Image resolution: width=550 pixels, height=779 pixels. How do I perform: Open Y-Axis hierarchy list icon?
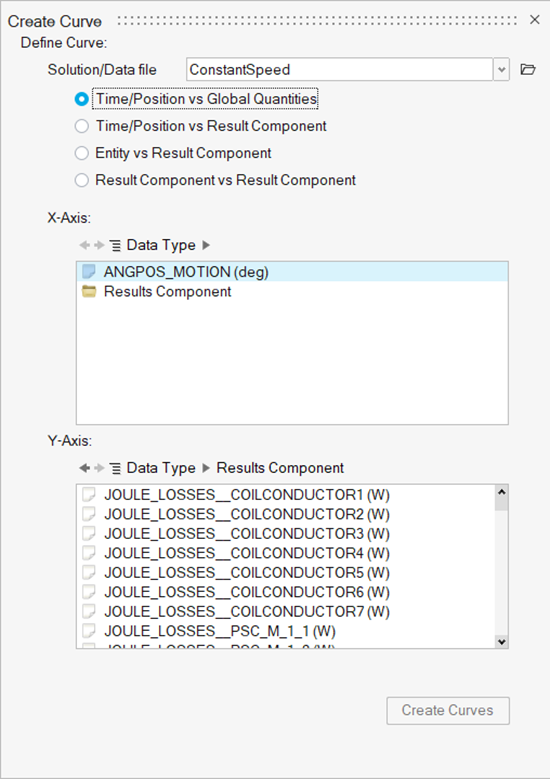[115, 468]
